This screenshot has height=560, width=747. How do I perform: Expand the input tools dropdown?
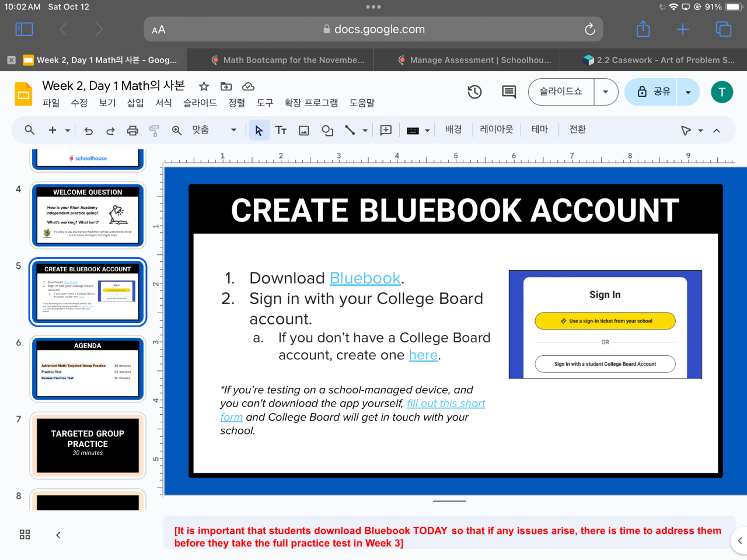(x=428, y=131)
